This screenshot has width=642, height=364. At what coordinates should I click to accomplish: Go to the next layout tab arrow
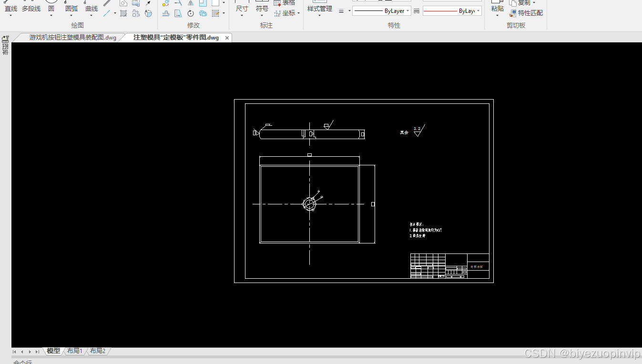(x=30, y=352)
